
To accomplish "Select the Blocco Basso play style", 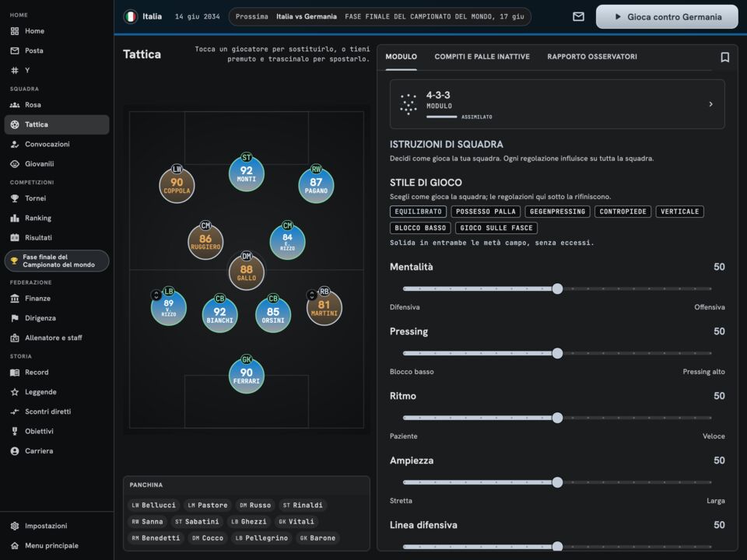I will click(x=420, y=228).
